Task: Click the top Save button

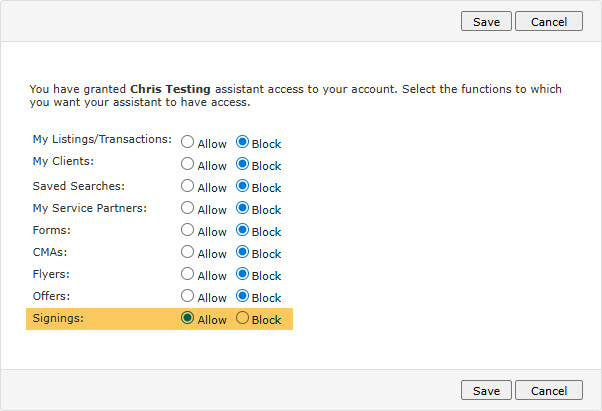Action: 486,21
